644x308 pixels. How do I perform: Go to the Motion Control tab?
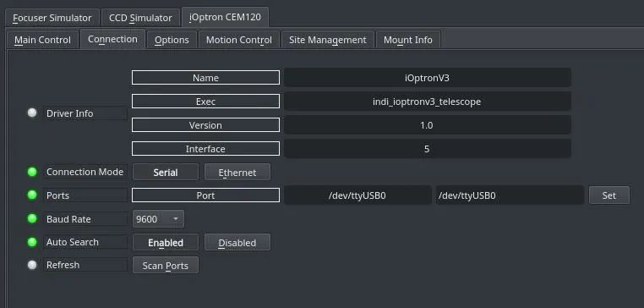point(239,40)
